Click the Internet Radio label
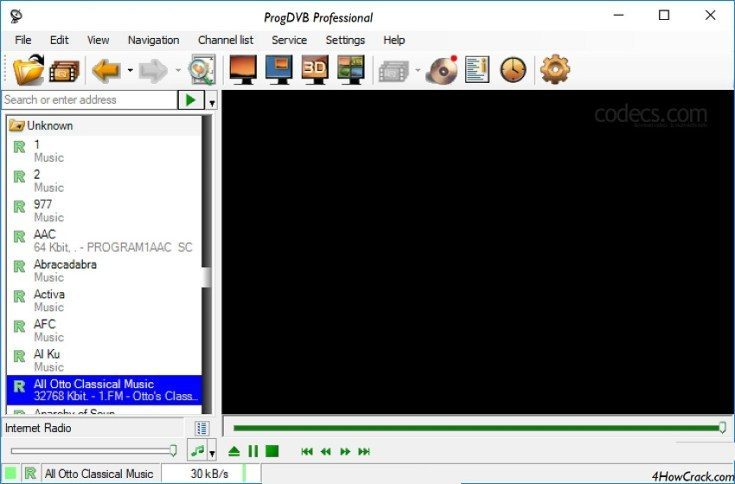Viewport: 735px width, 484px height. 38,428
